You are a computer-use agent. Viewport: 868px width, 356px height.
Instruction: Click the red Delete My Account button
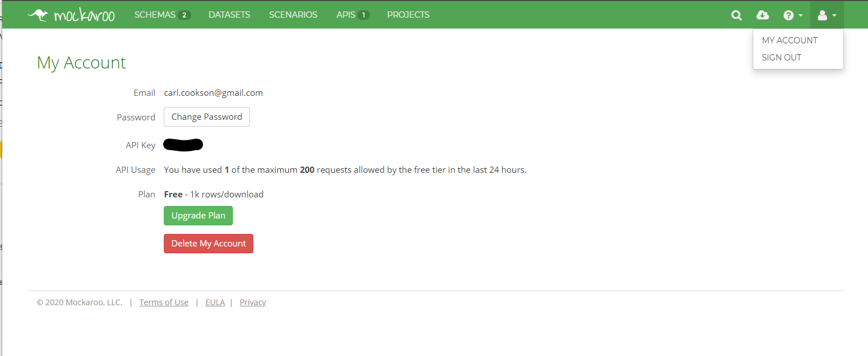click(x=208, y=244)
